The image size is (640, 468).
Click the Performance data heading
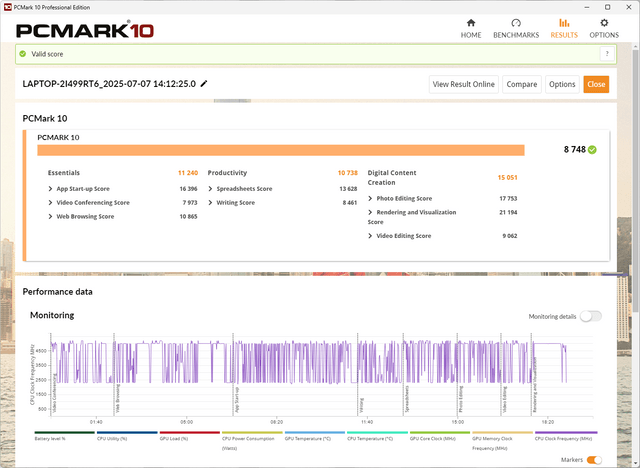(58, 292)
